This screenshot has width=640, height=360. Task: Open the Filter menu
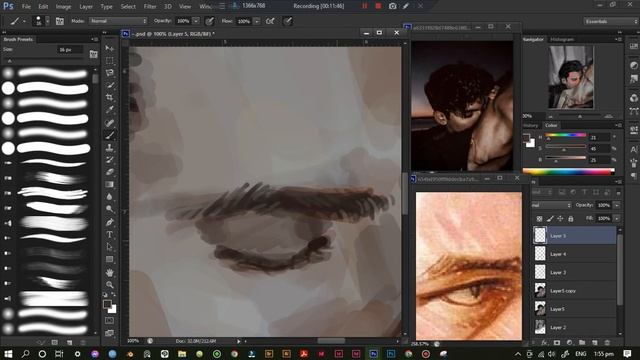coord(150,7)
